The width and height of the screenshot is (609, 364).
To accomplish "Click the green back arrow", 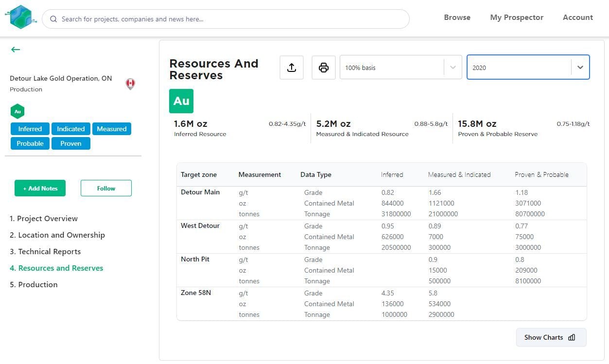I will [16, 50].
